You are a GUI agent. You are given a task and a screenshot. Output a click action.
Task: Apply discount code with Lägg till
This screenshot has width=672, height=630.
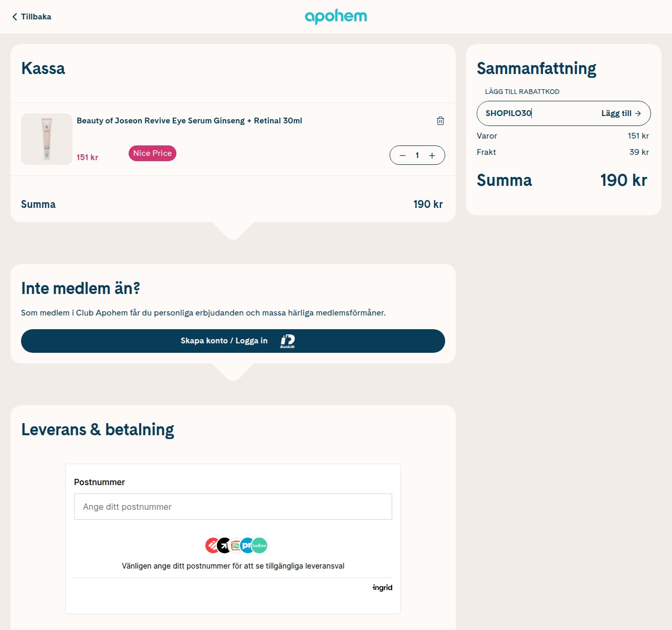[x=621, y=113]
